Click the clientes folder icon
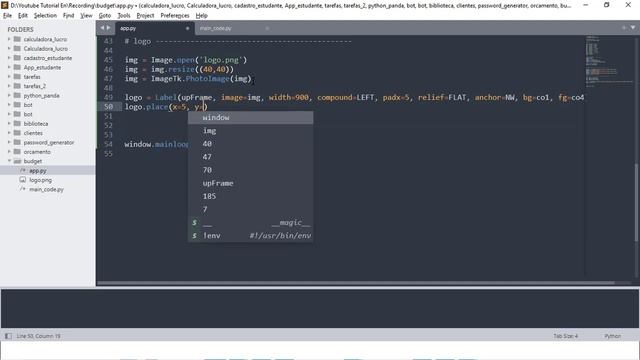The image size is (640, 360). pos(17,133)
